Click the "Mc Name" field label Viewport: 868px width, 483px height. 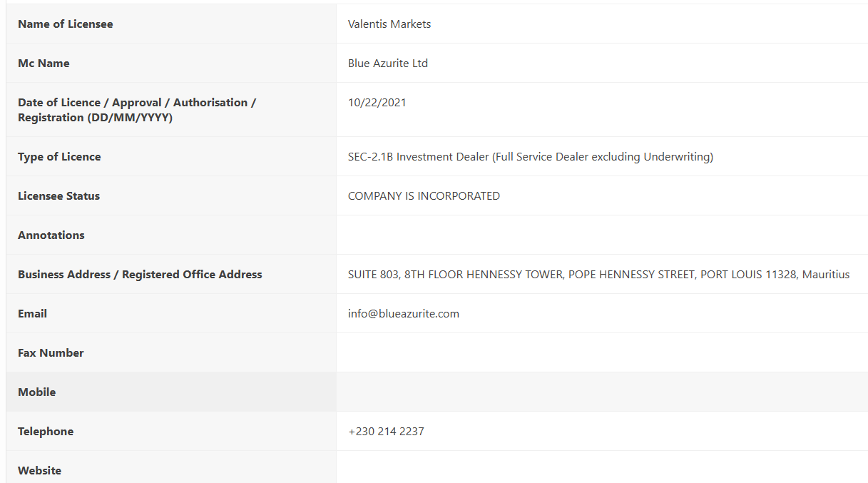pyautogui.click(x=44, y=63)
